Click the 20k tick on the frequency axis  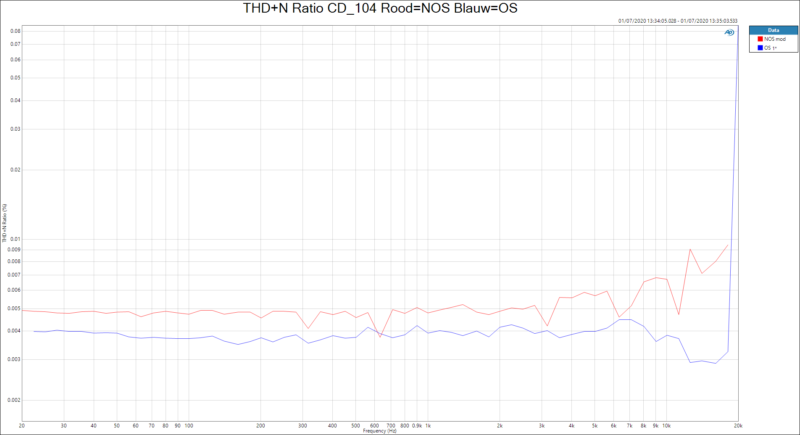point(738,425)
